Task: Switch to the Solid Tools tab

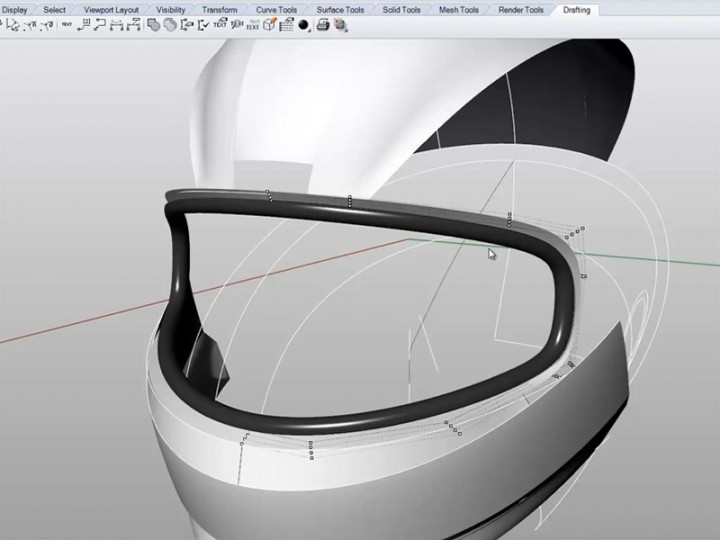Action: (401, 10)
